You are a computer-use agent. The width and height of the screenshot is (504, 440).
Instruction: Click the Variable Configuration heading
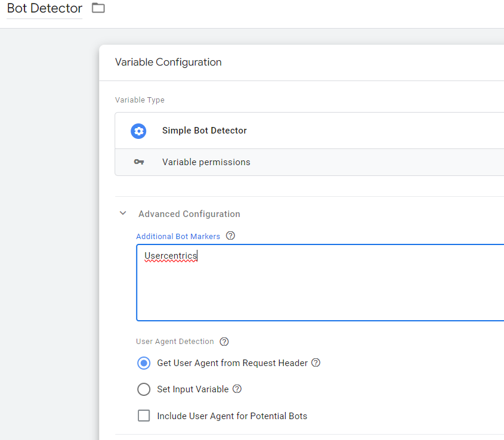click(168, 62)
